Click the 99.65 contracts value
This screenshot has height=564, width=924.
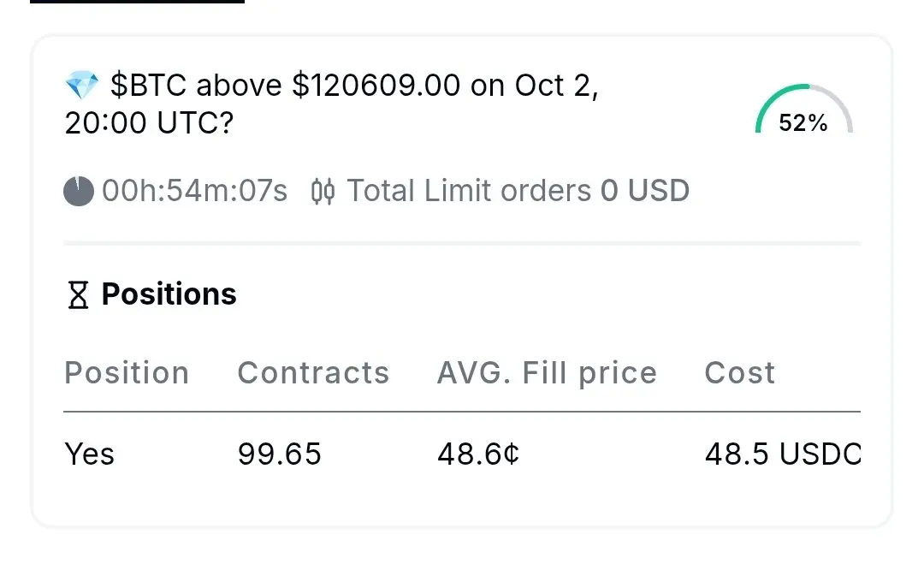[280, 454]
